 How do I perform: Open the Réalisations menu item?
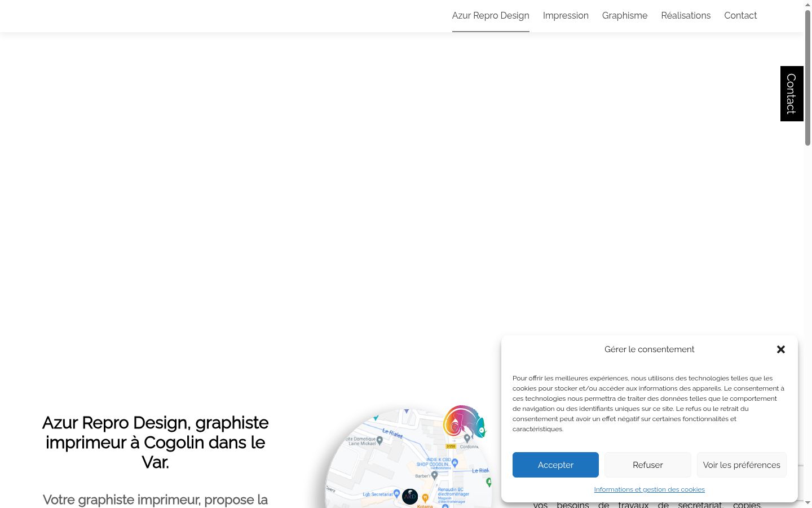(686, 16)
